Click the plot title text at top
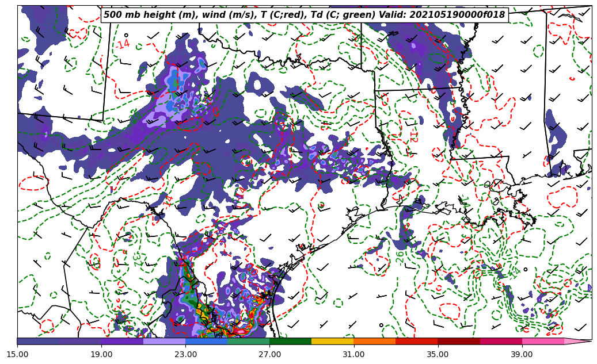597x364 pixels. coord(304,15)
